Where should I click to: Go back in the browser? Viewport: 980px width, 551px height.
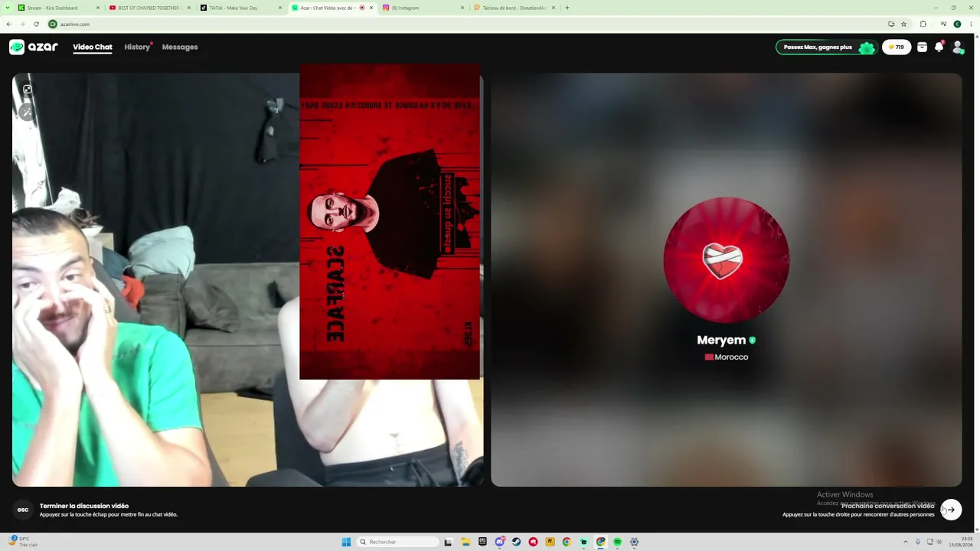coord(9,24)
